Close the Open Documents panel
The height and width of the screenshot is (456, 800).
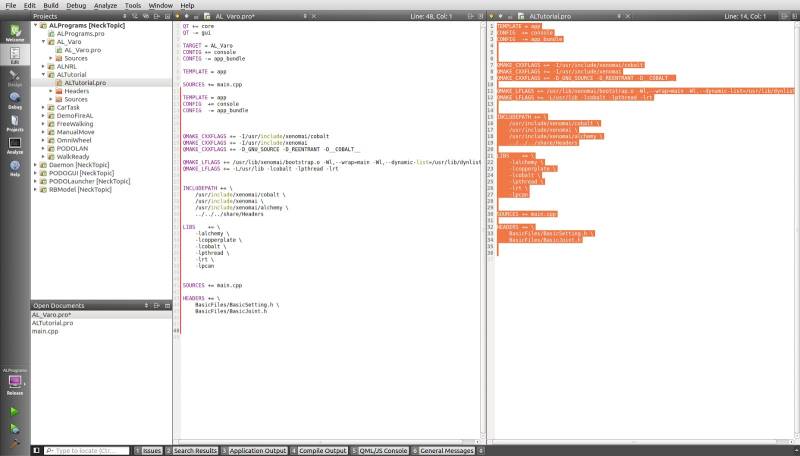[x=167, y=306]
